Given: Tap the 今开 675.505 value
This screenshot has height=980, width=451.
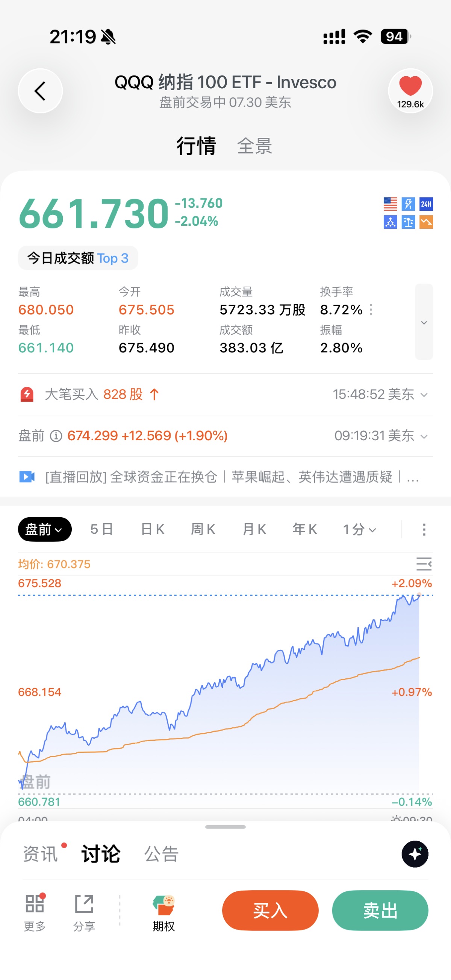Looking at the screenshot, I should pyautogui.click(x=147, y=310).
